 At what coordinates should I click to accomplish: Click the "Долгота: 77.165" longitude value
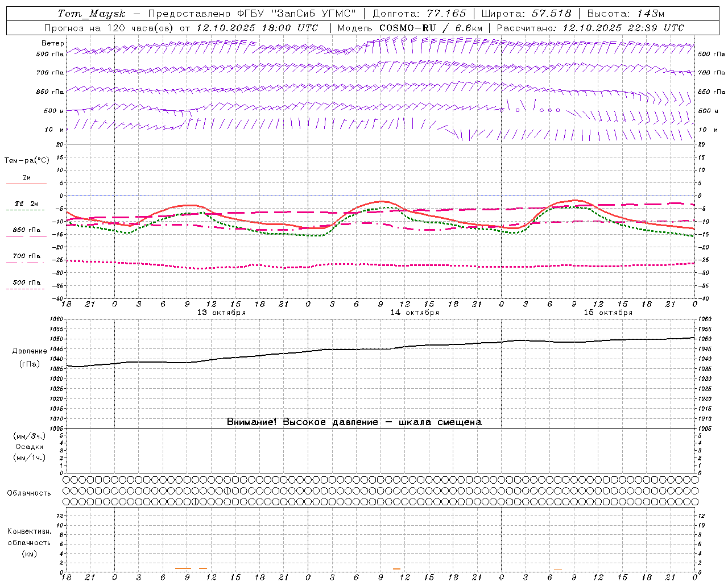click(x=419, y=14)
